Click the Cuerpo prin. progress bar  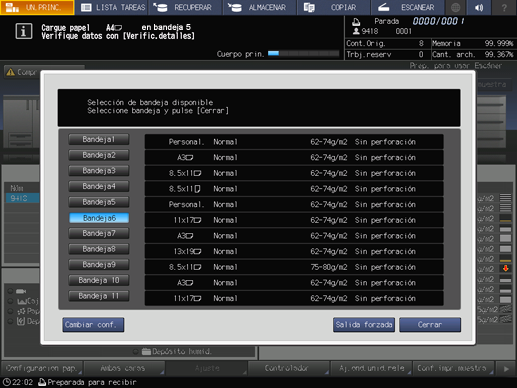pyautogui.click(x=303, y=53)
